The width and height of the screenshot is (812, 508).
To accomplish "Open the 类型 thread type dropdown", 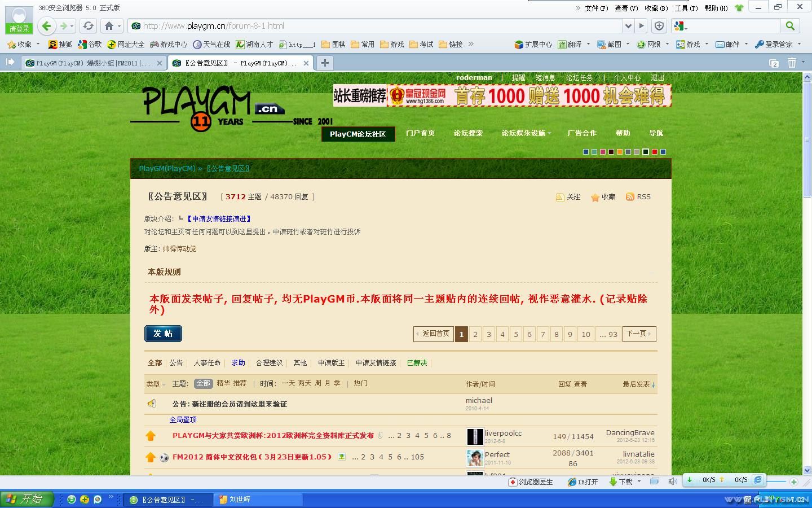I will point(156,384).
